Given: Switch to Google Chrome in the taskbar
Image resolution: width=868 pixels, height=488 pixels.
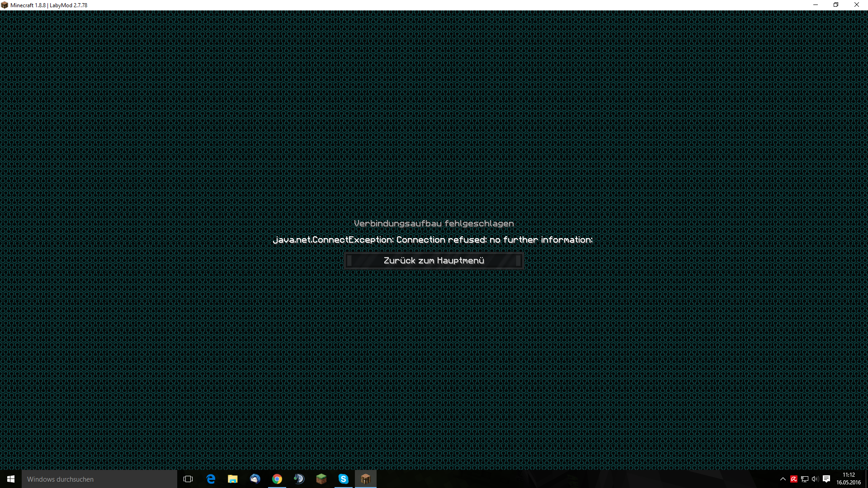Looking at the screenshot, I should (277, 479).
